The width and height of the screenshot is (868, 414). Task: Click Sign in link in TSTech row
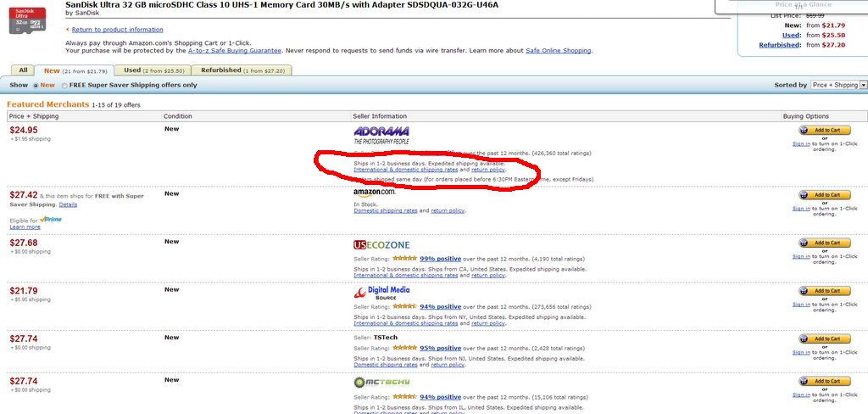[801, 352]
